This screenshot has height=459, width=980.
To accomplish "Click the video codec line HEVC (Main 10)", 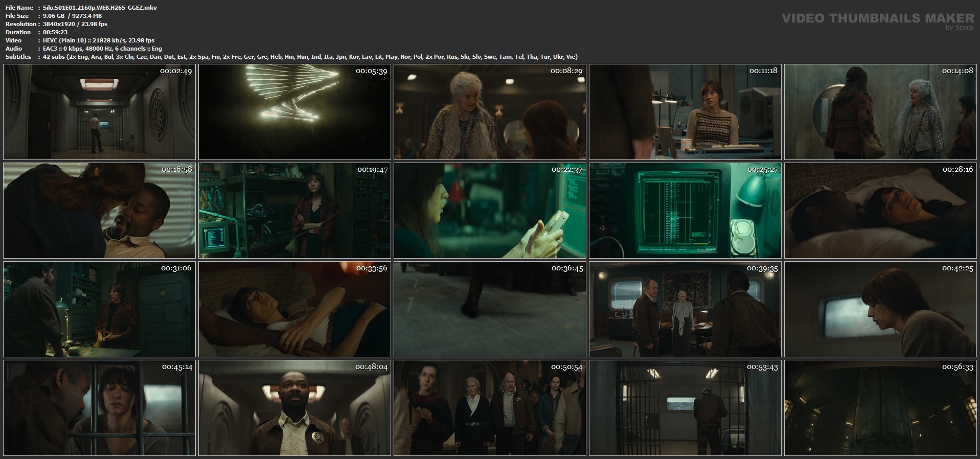I will (99, 40).
